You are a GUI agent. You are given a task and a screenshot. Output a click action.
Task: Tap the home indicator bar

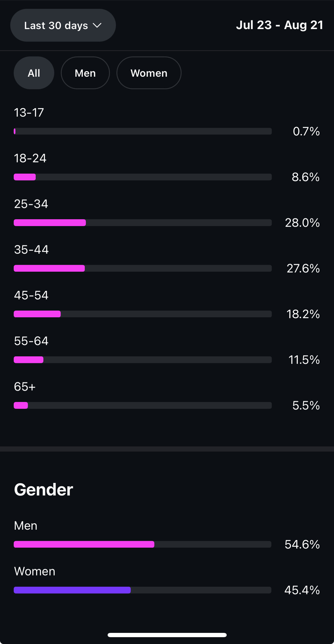click(167, 635)
